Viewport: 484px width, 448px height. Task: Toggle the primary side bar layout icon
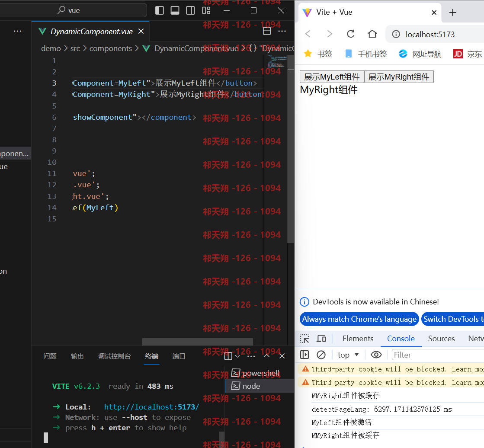pyautogui.click(x=159, y=10)
